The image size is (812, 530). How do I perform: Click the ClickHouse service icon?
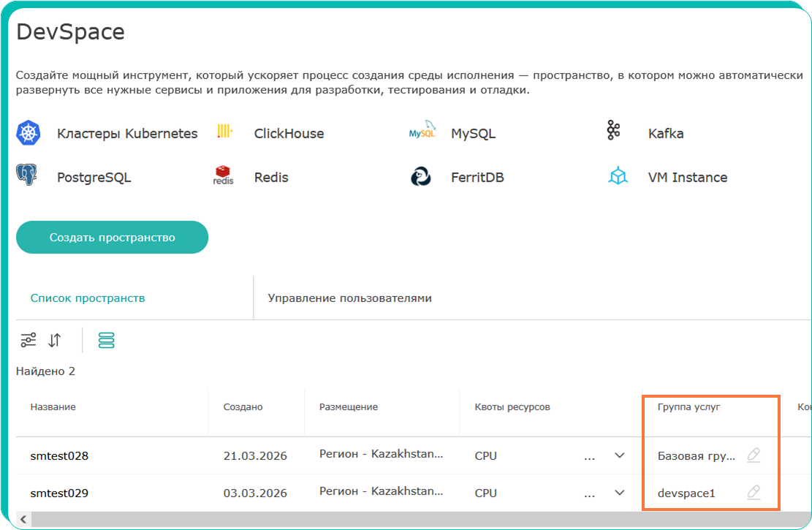(224, 132)
